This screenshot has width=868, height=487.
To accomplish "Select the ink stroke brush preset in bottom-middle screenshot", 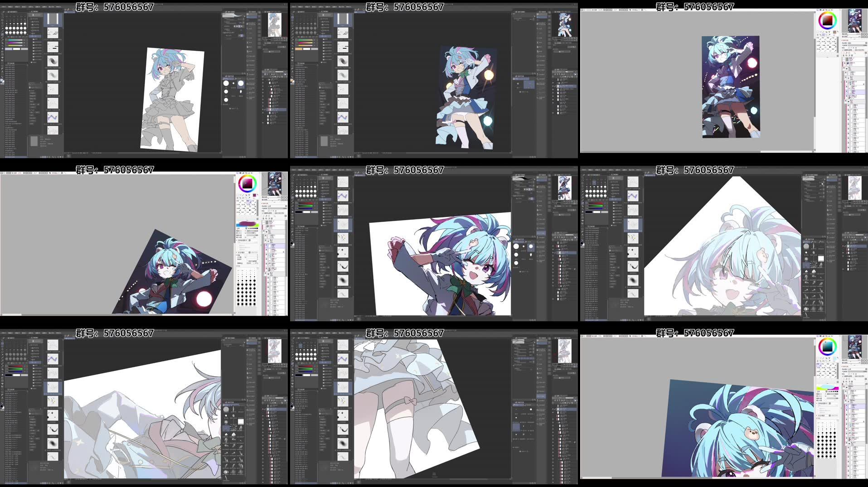I will click(x=343, y=429).
